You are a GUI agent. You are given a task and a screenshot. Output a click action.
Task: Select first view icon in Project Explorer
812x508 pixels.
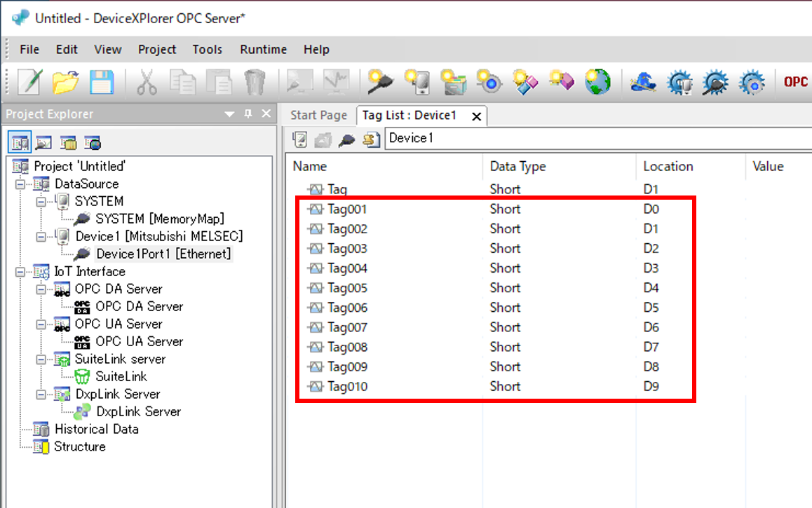[x=20, y=143]
